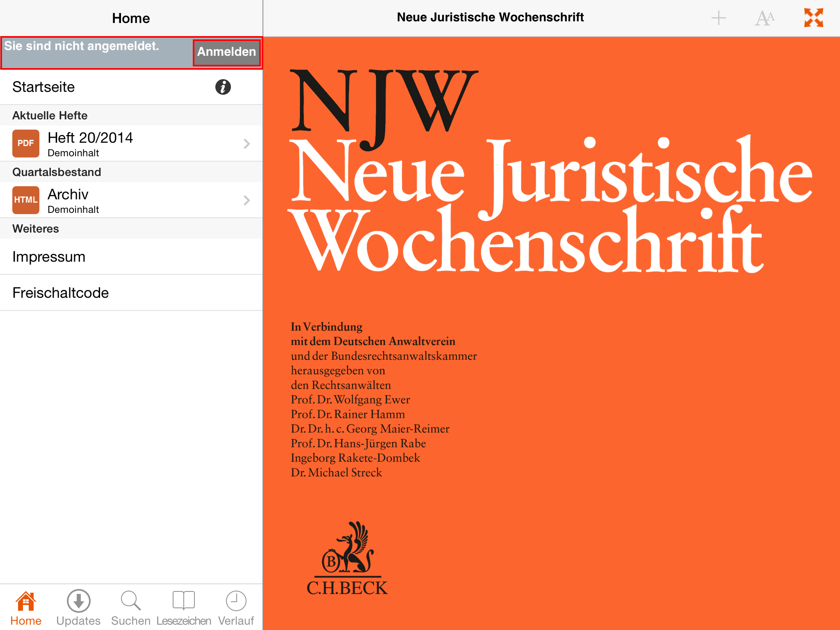The height and width of the screenshot is (630, 840).
Task: Open the Freischaltcode entry
Action: [131, 293]
